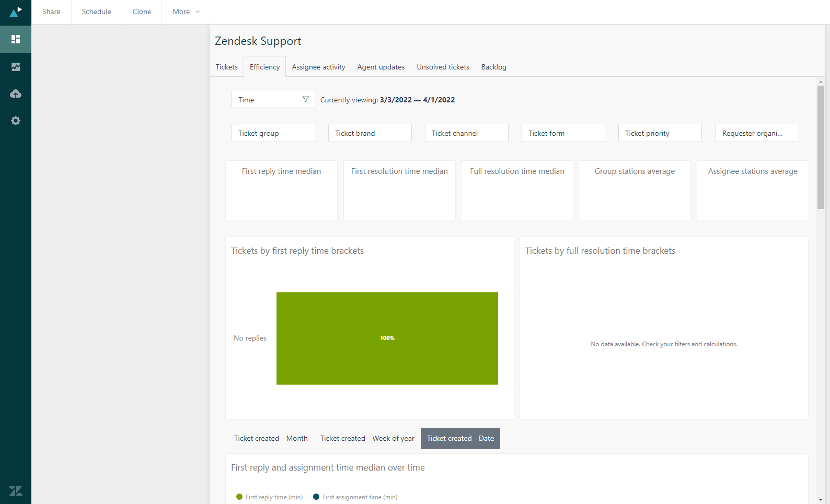Click the dark teal First assignment time legend dot

(316, 497)
